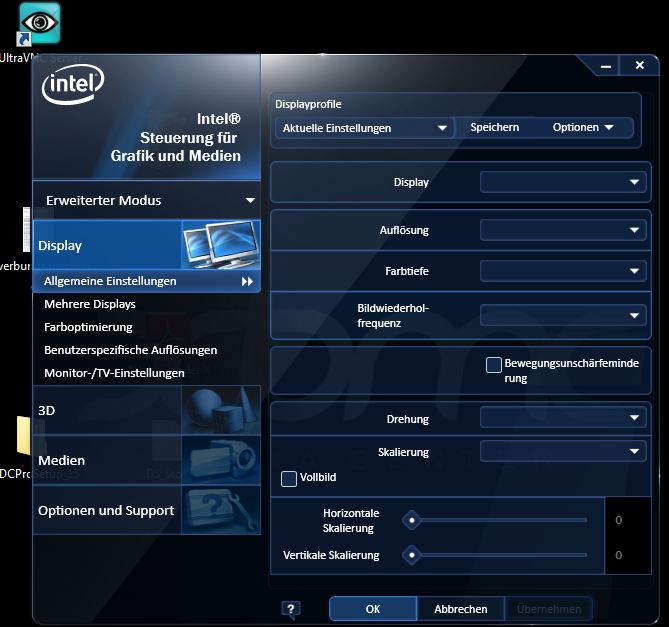The height and width of the screenshot is (627, 669).
Task: Click the Abbrechen button
Action: pyautogui.click(x=461, y=609)
